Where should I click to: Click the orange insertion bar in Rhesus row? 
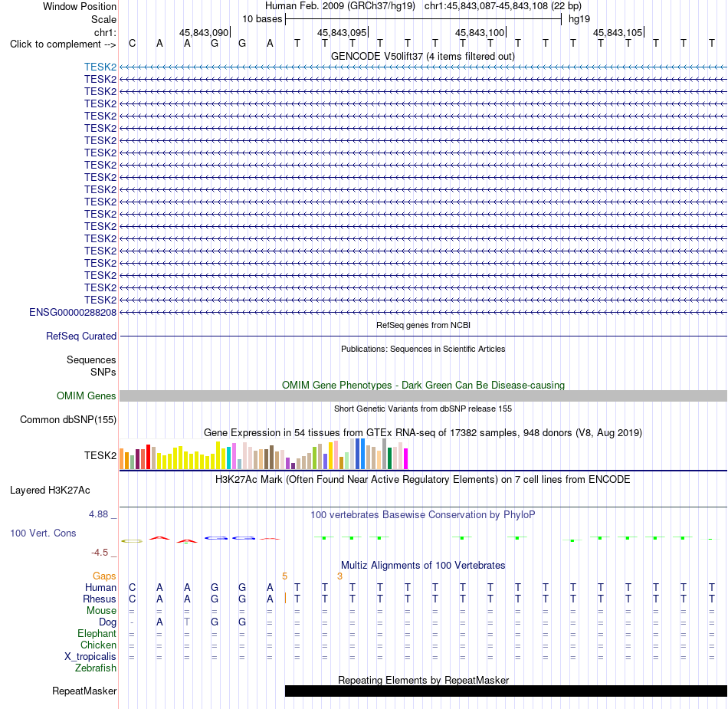[x=285, y=599]
